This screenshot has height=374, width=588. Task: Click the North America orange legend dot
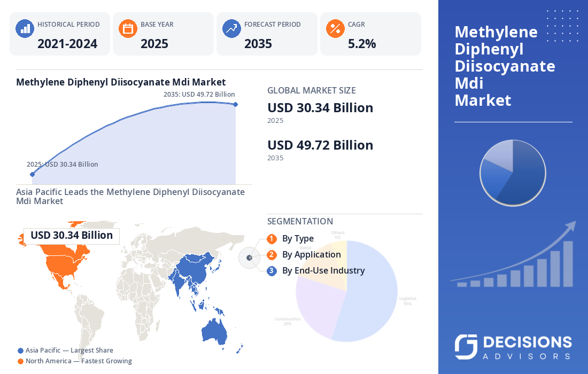coord(21,362)
